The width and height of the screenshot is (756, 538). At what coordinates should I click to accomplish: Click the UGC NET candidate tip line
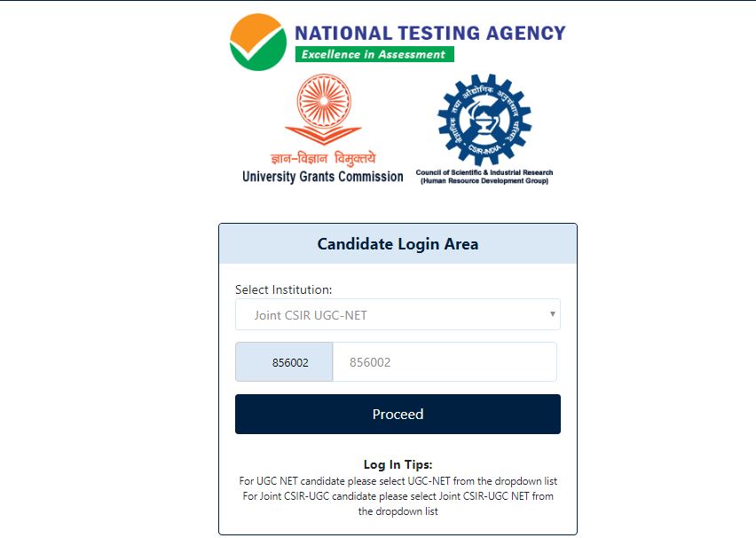[398, 481]
